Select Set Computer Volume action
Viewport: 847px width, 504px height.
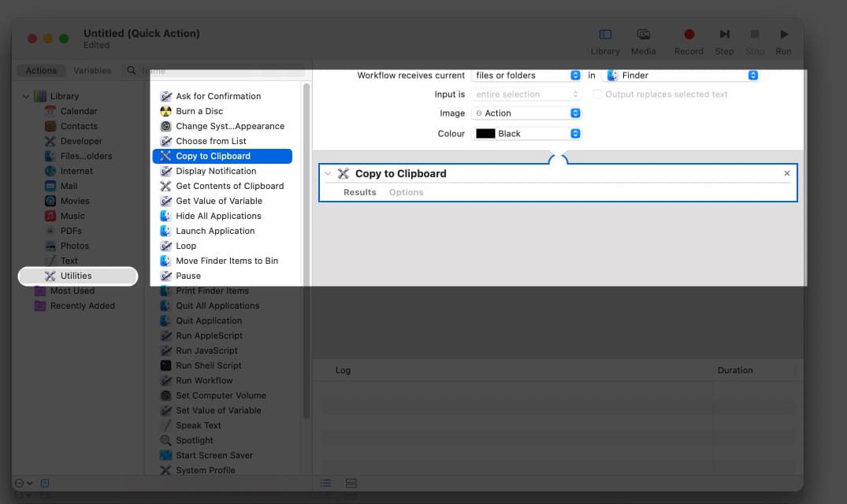[x=221, y=395]
